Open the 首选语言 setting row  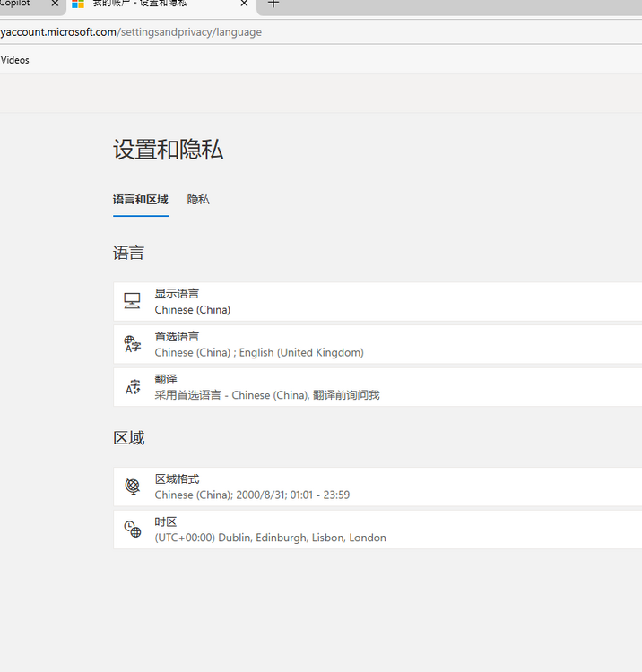tap(377, 344)
